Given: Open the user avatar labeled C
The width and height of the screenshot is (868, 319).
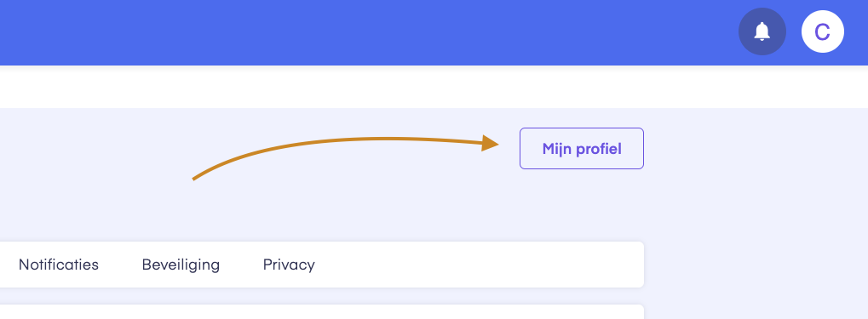Looking at the screenshot, I should pos(823,31).
